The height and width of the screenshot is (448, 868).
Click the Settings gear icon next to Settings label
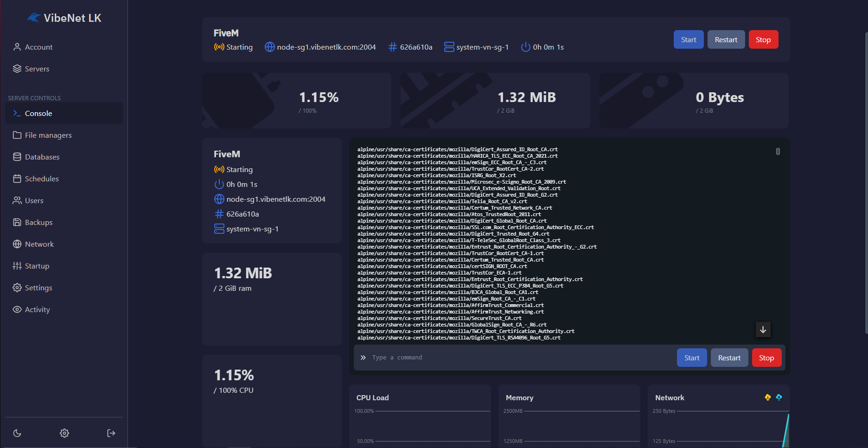click(x=17, y=288)
